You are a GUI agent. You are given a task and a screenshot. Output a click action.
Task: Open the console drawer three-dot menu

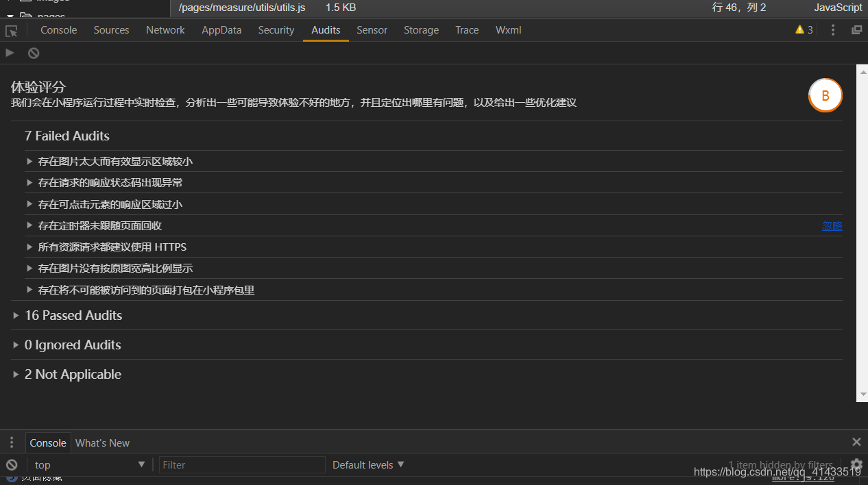[x=12, y=443]
